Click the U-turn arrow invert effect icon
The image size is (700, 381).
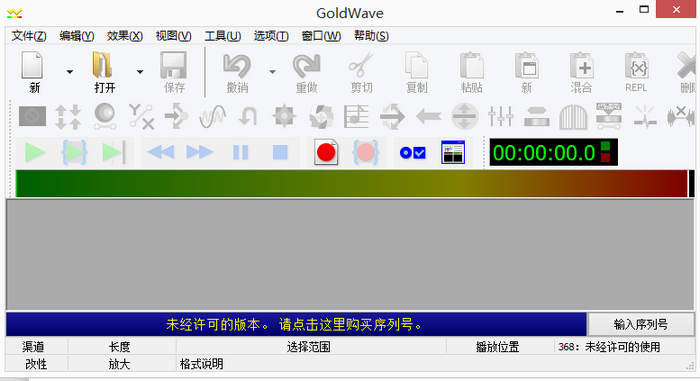click(x=248, y=117)
